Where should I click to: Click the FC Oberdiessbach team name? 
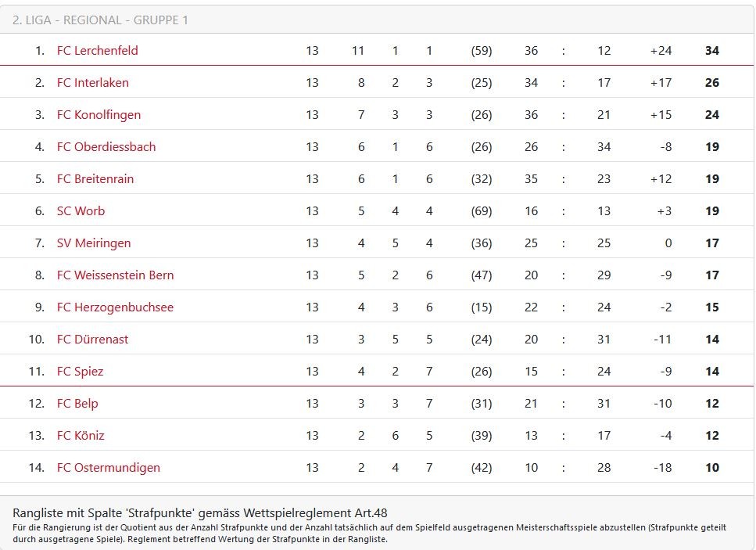tap(106, 146)
